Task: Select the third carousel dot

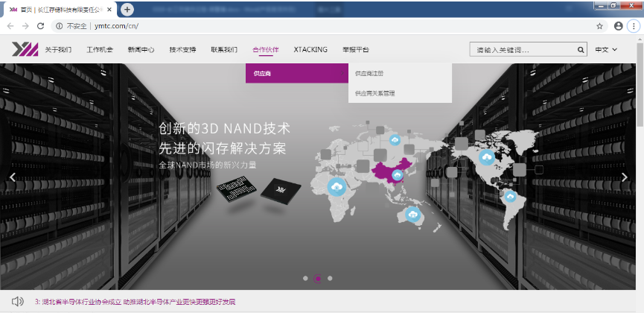Action: point(330,279)
